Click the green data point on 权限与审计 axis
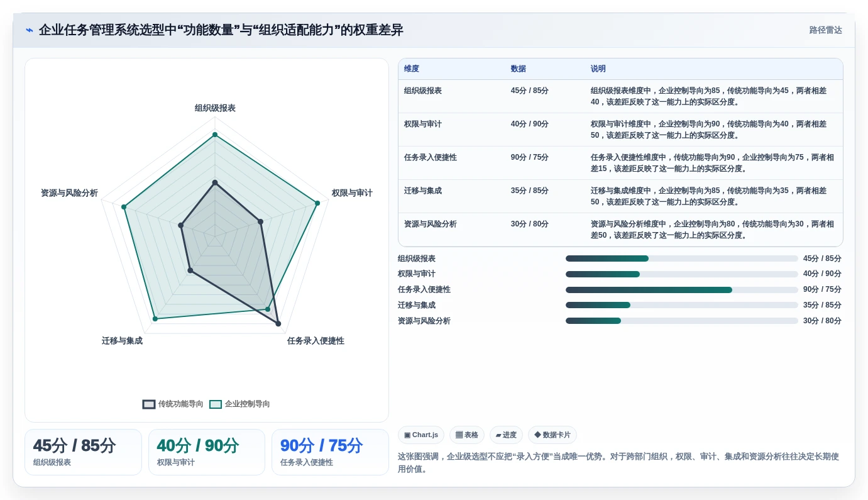Screen dimensions: 868x500 click(x=317, y=203)
